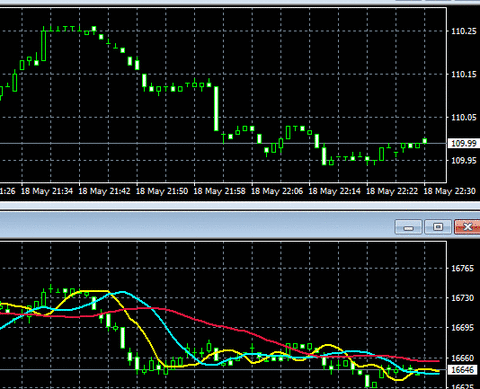The width and height of the screenshot is (480, 389).
Task: Close the lower chart window
Action: (467, 227)
